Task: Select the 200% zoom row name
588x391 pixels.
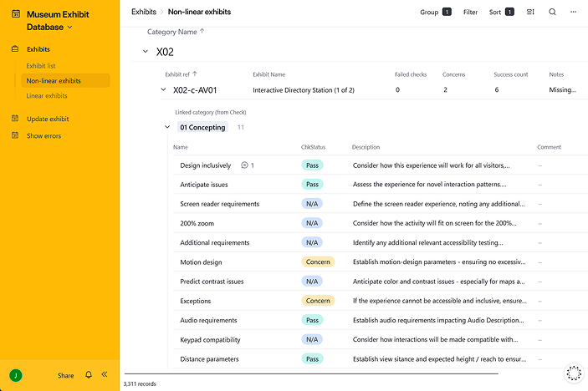Action: (x=197, y=223)
